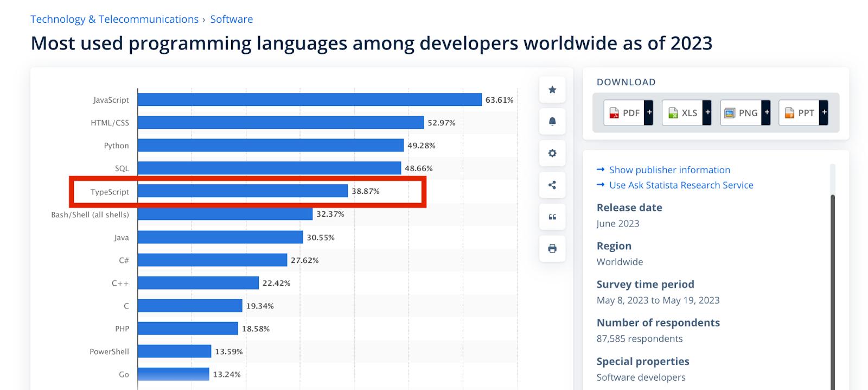The width and height of the screenshot is (868, 390).
Task: Click the share statistic icon
Action: coord(552,185)
